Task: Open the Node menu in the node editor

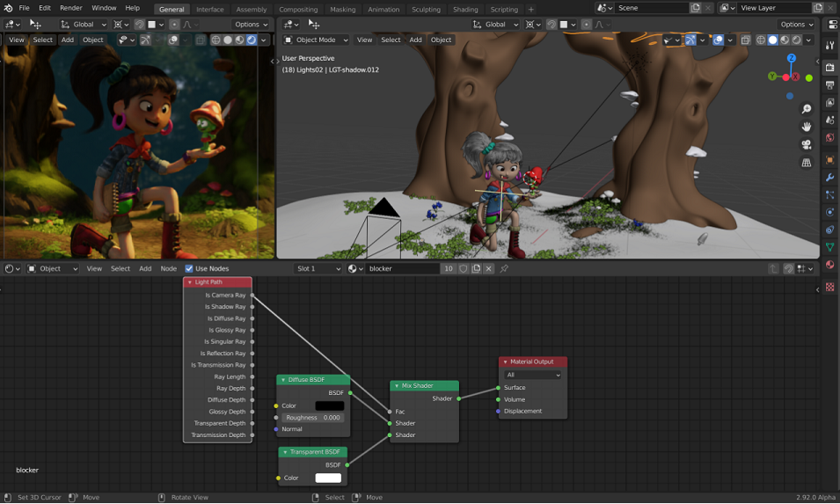Action: point(168,269)
